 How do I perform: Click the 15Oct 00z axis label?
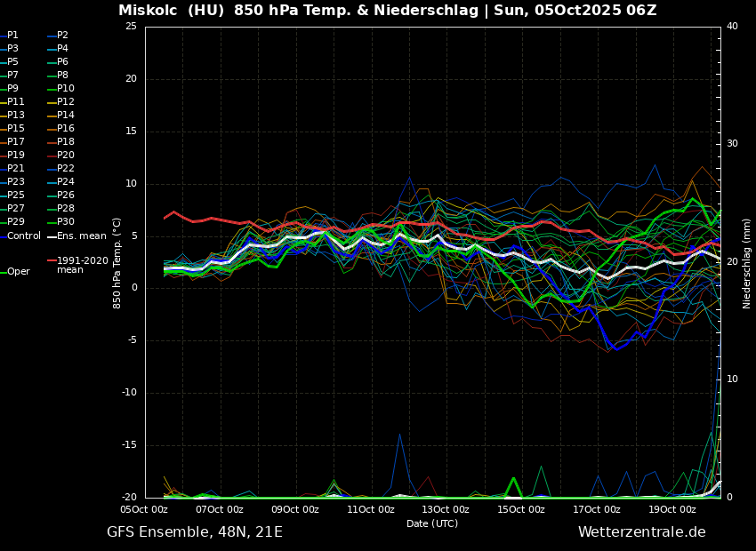point(521,509)
